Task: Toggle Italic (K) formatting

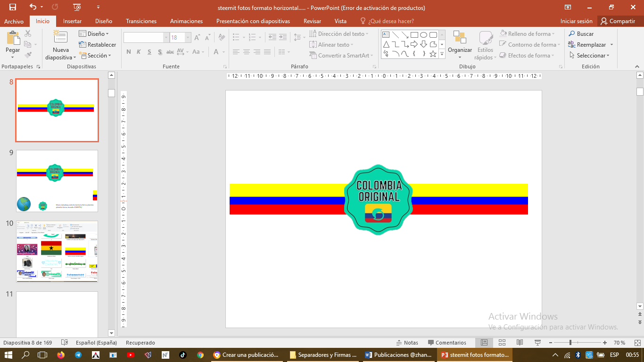Action: click(139, 52)
